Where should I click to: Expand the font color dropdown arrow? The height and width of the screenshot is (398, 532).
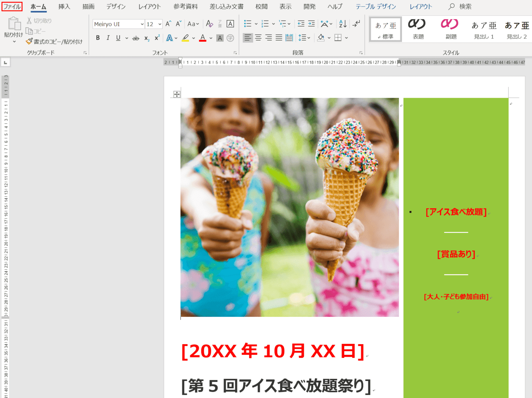[x=211, y=38]
